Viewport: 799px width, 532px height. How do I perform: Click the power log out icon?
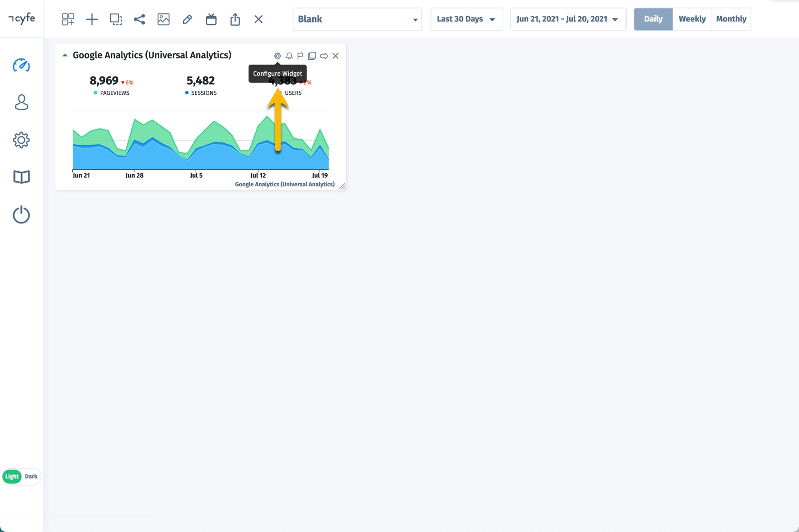[x=21, y=215]
